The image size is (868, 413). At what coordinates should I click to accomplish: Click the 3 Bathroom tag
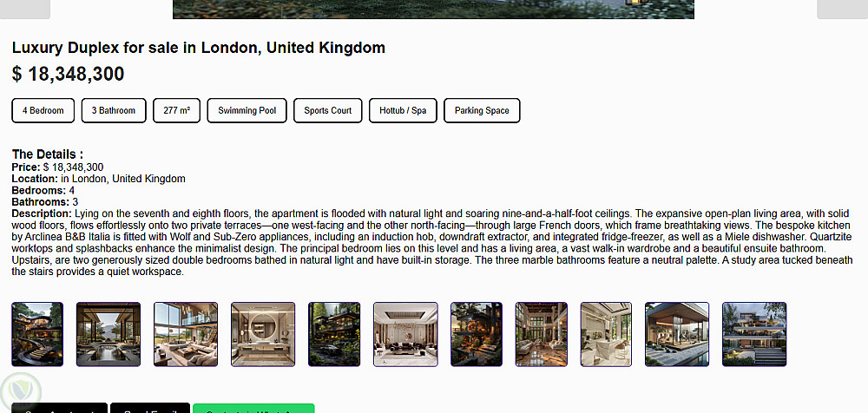point(114,111)
